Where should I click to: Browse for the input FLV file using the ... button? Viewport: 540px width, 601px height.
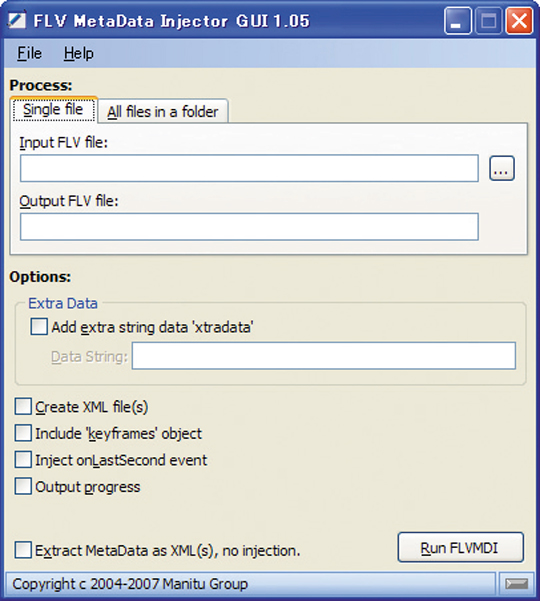pyautogui.click(x=502, y=168)
